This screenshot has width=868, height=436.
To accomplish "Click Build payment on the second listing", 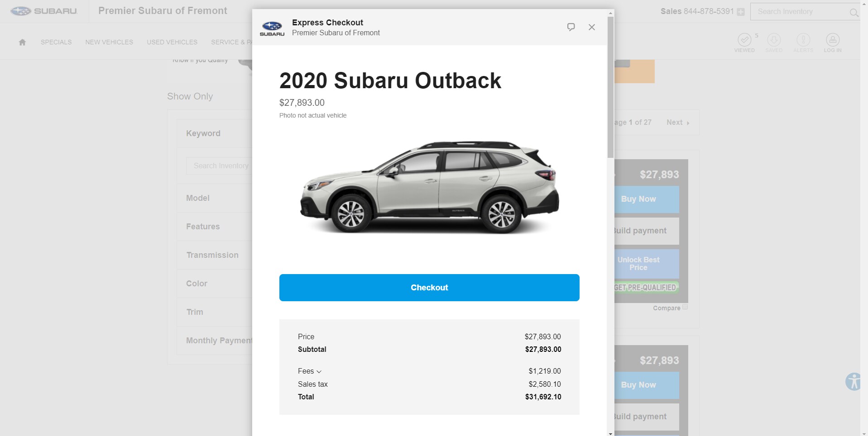I will pyautogui.click(x=647, y=417).
